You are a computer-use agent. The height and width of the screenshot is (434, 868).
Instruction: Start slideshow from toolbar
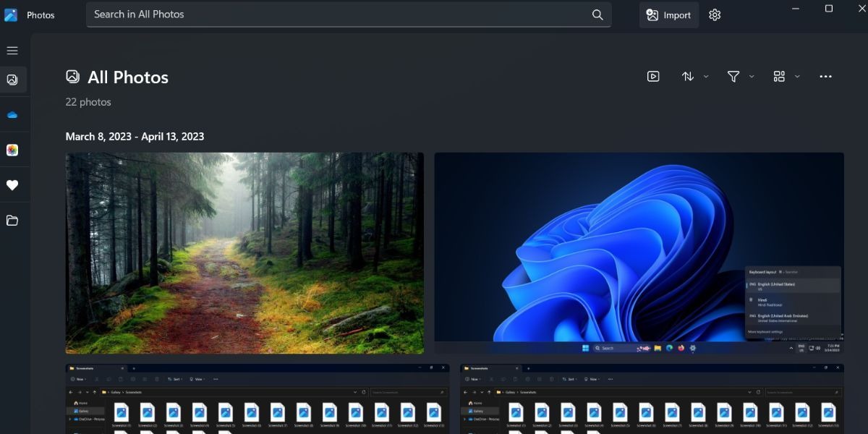click(653, 76)
